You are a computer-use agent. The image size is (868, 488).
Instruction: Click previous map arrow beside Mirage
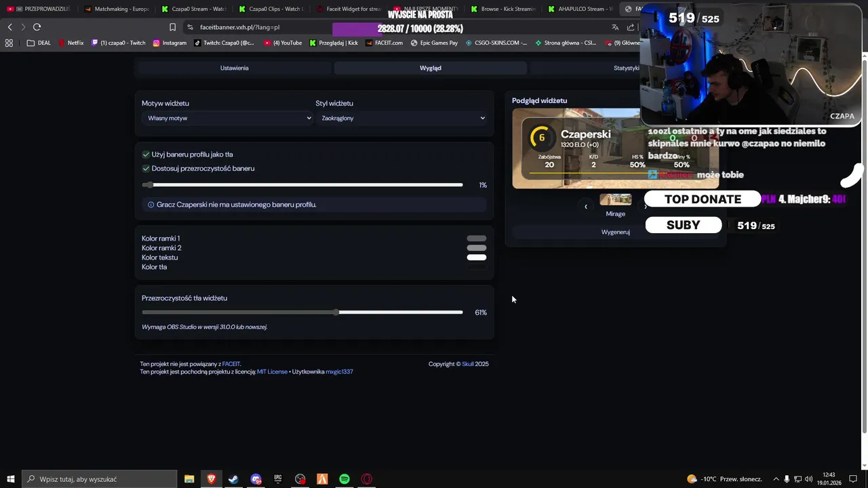click(x=586, y=207)
